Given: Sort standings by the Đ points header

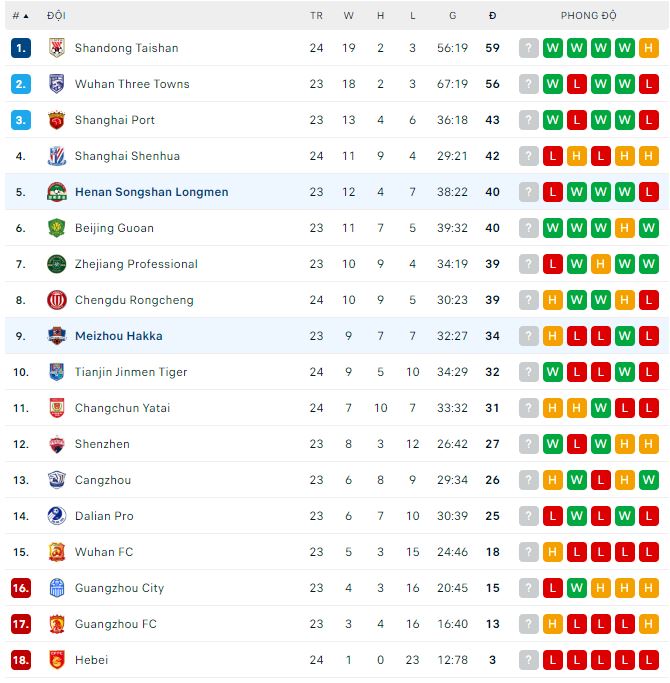Looking at the screenshot, I should 492,16.
